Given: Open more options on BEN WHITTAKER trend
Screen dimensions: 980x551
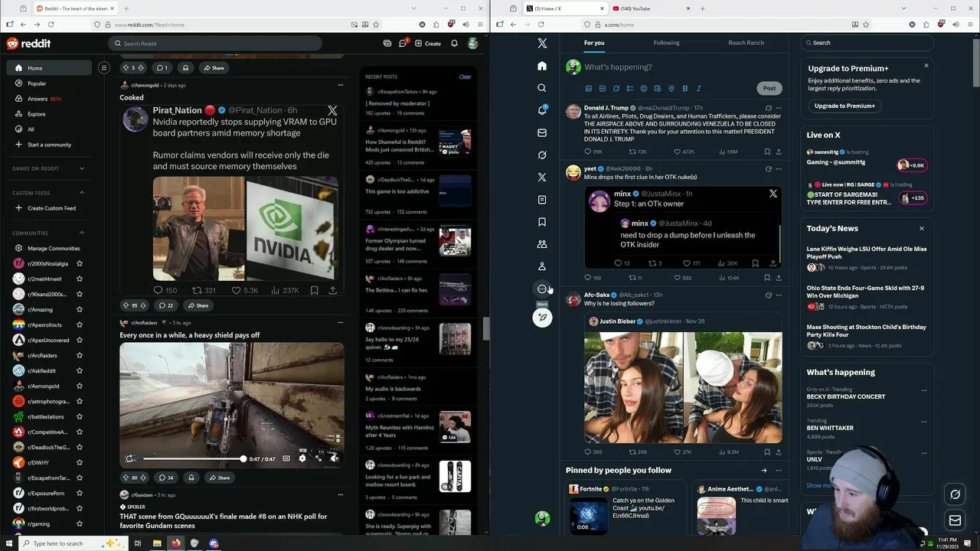Looking at the screenshot, I should point(924,422).
